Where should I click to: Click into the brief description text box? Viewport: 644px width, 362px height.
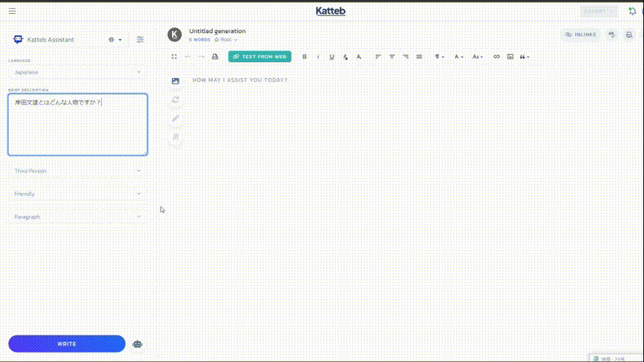(78, 124)
